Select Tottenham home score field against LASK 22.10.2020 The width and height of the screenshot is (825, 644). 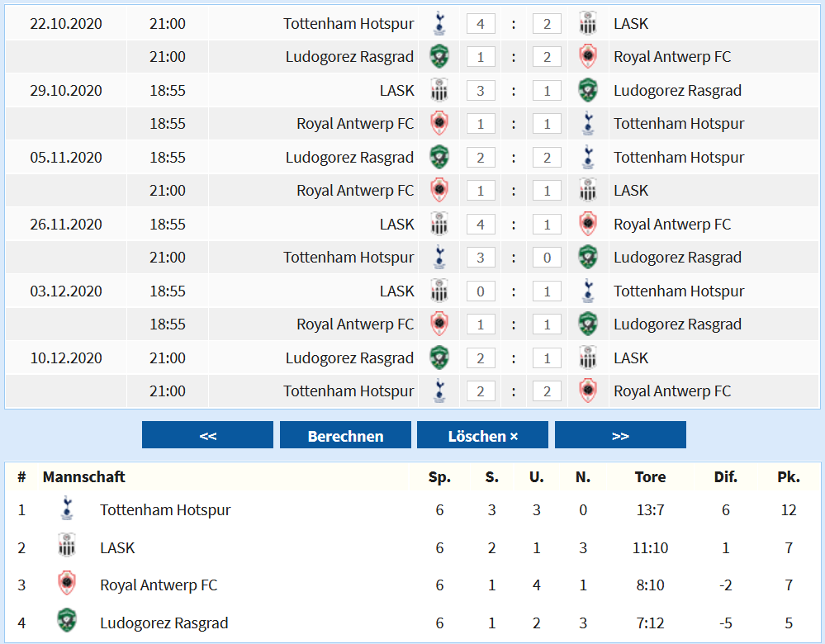481,24
